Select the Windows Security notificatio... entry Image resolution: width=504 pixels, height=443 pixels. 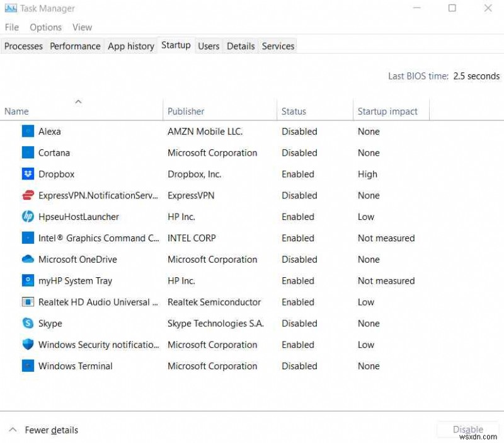(99, 345)
